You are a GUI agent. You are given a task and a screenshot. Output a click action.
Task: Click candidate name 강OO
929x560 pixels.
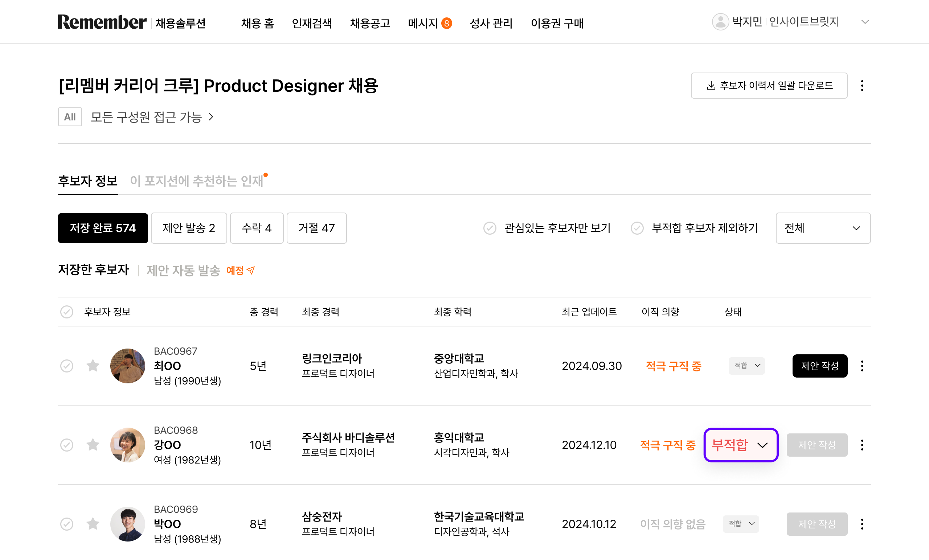(167, 445)
